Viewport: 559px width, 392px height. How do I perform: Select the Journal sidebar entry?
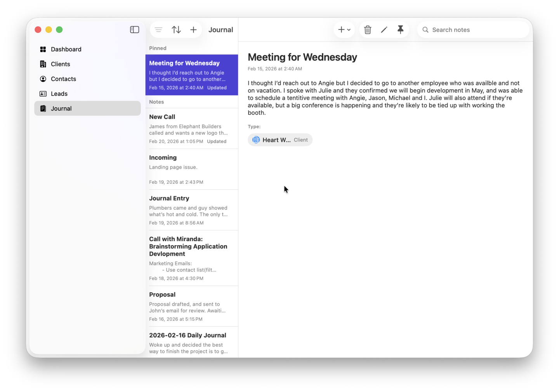click(61, 108)
